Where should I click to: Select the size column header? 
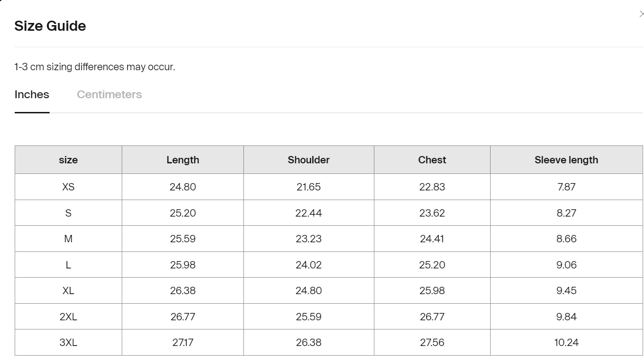[68, 160]
